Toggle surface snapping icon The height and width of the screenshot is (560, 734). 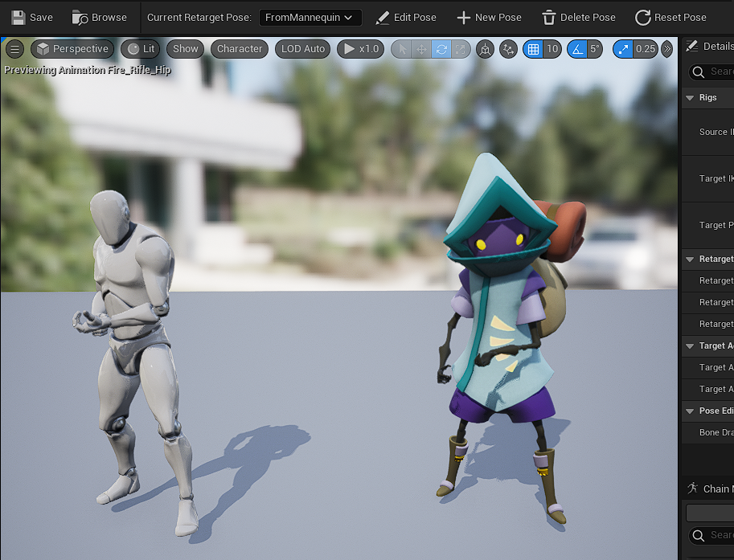(x=508, y=49)
